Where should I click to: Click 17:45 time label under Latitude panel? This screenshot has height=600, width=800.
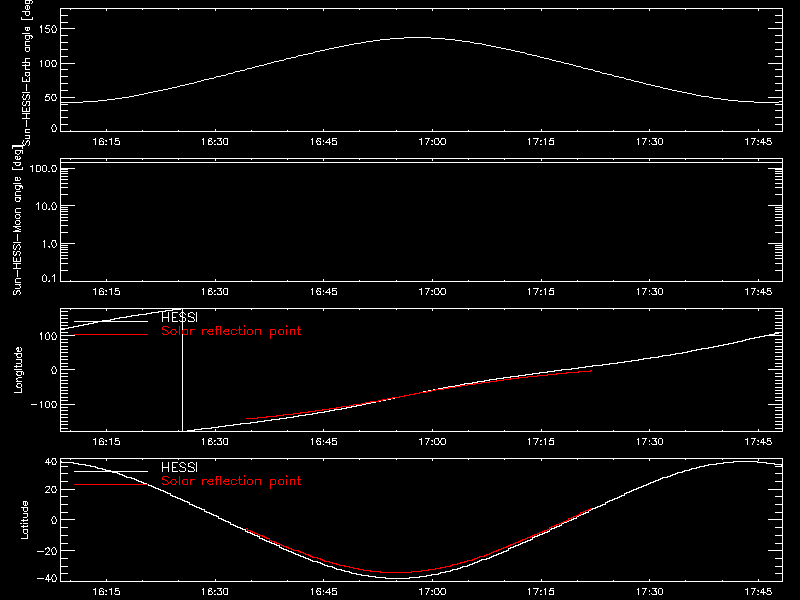click(758, 592)
